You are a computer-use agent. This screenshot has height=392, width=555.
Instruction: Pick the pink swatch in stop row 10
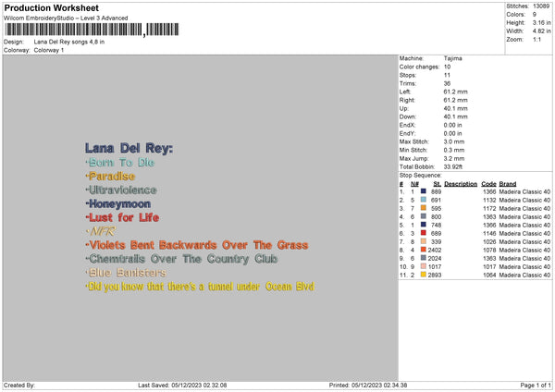[424, 266]
